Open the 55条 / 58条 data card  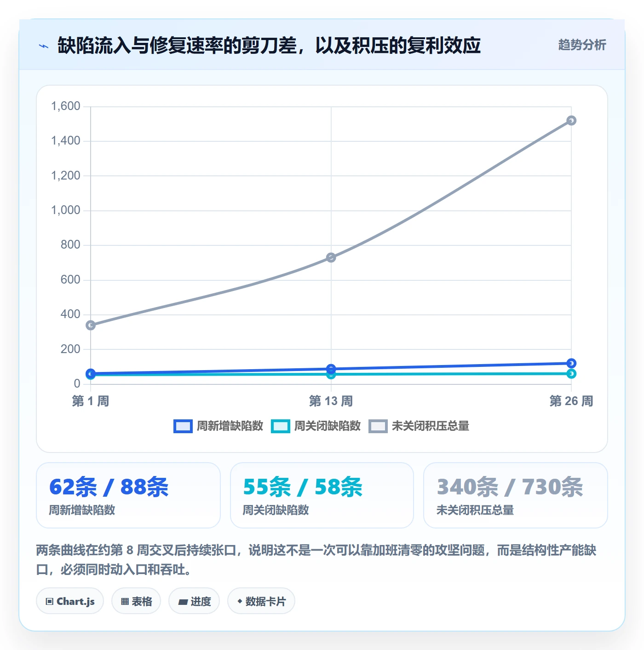tap(322, 495)
